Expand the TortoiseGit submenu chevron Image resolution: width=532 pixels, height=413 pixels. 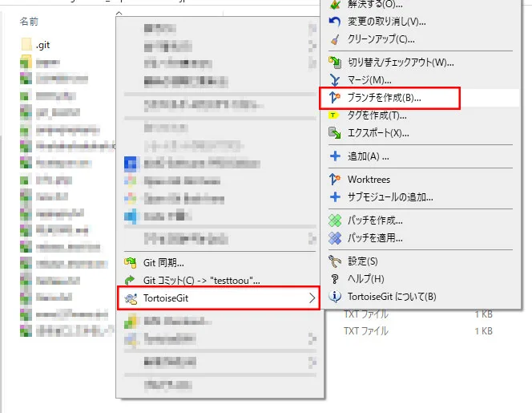[x=312, y=298]
